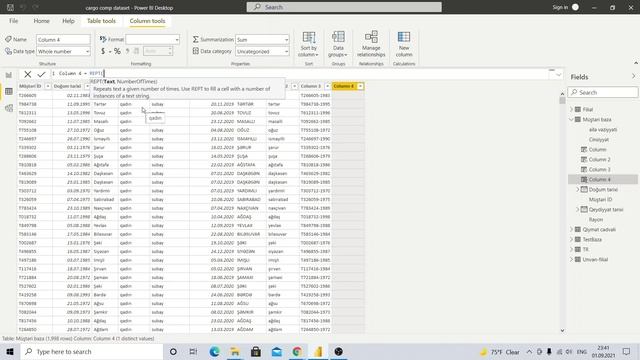Open Model view in the left sidebar
Screen dimensions: 640x360
click(x=9, y=108)
